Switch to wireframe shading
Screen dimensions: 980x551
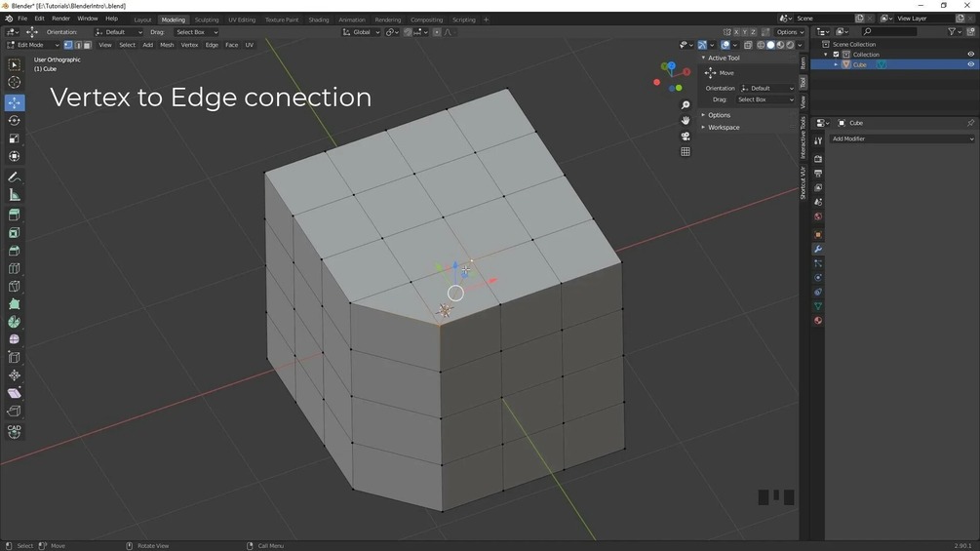[761, 45]
